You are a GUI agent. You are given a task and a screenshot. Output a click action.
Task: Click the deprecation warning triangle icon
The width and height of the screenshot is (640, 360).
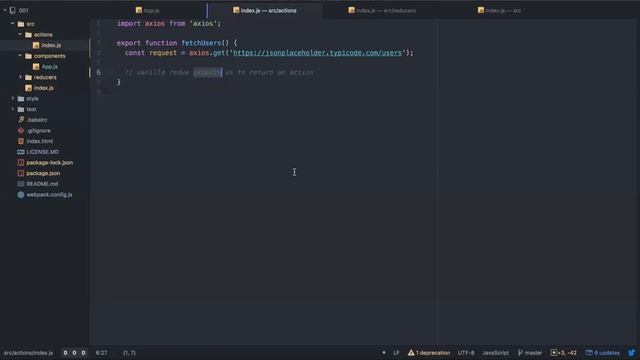[411, 353]
